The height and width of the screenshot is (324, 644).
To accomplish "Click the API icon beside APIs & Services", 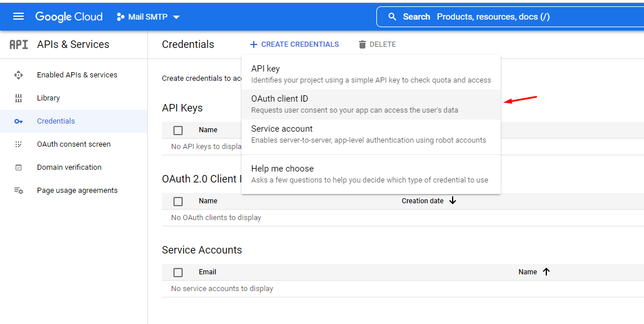I will pyautogui.click(x=19, y=44).
